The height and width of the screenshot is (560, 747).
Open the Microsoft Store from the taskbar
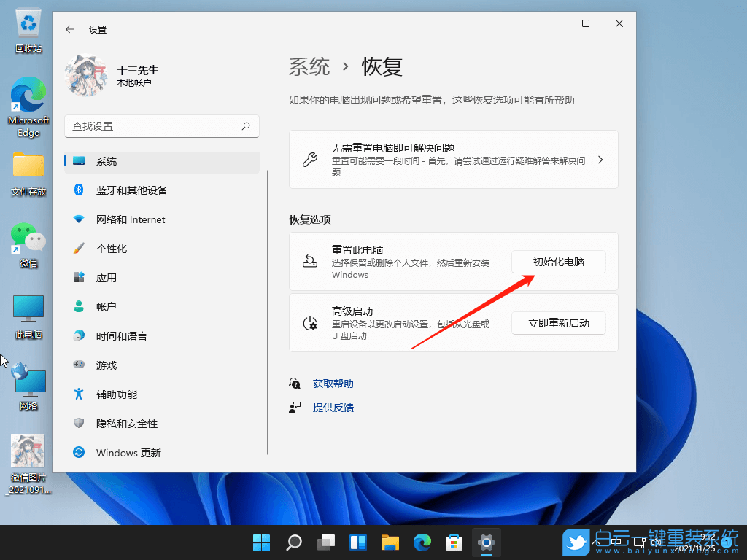(x=454, y=542)
